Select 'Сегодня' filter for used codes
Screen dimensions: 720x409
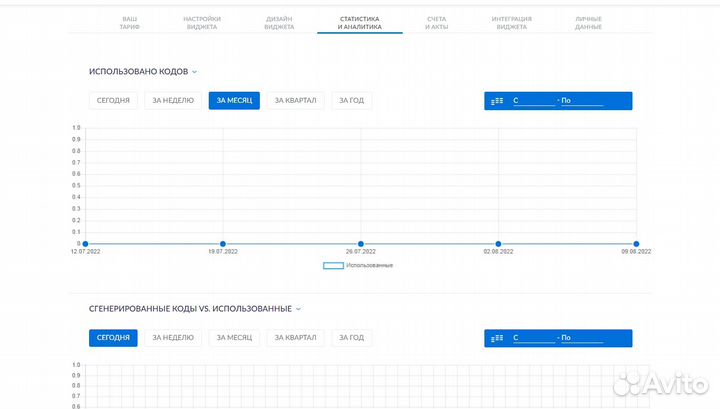(113, 101)
